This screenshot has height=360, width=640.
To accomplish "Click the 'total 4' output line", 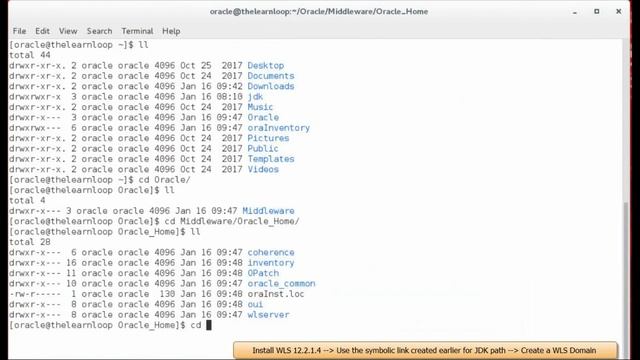I will click(x=27, y=200).
